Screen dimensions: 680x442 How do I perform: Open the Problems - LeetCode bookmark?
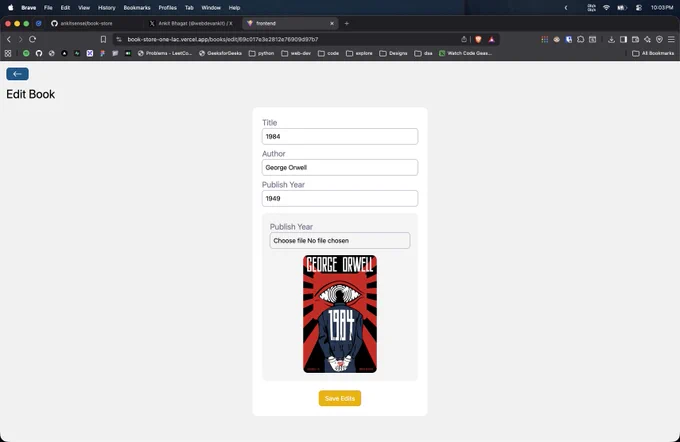pyautogui.click(x=165, y=53)
